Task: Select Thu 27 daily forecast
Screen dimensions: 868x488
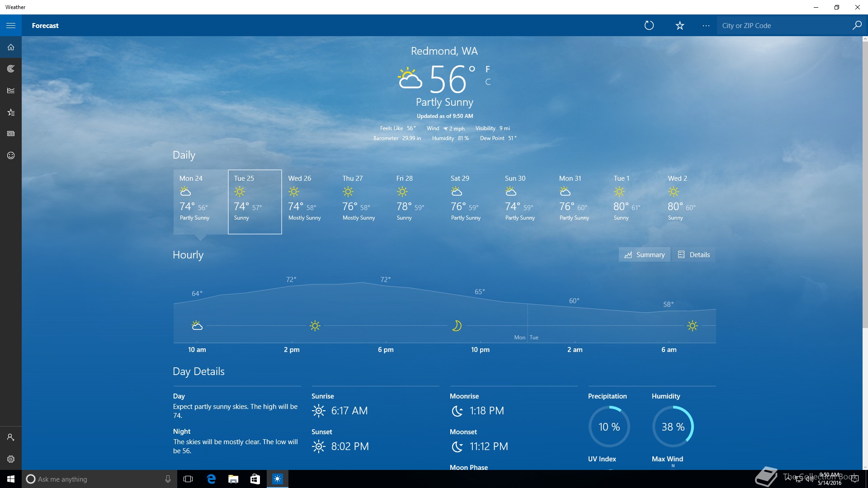Action: pyautogui.click(x=363, y=202)
